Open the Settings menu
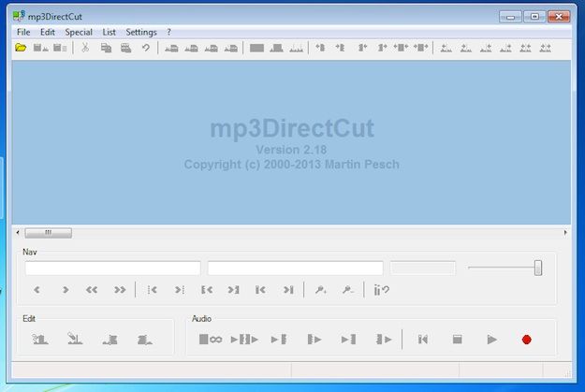Viewport: 585px width, 392px height. 141,32
